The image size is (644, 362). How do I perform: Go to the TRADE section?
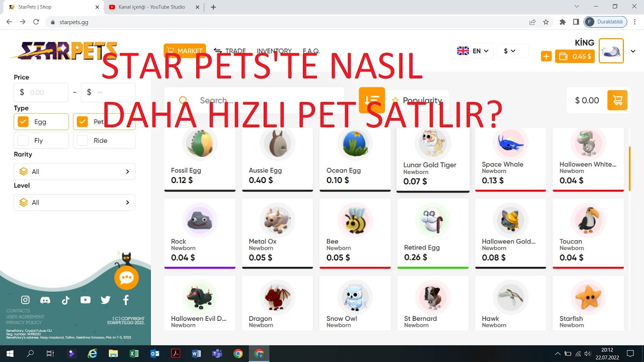tap(230, 51)
